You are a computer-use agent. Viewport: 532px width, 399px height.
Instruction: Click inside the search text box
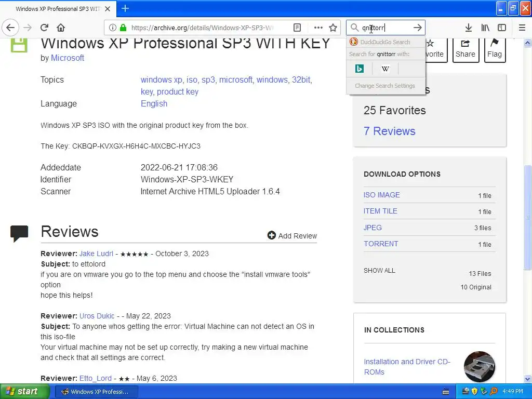pyautogui.click(x=386, y=28)
